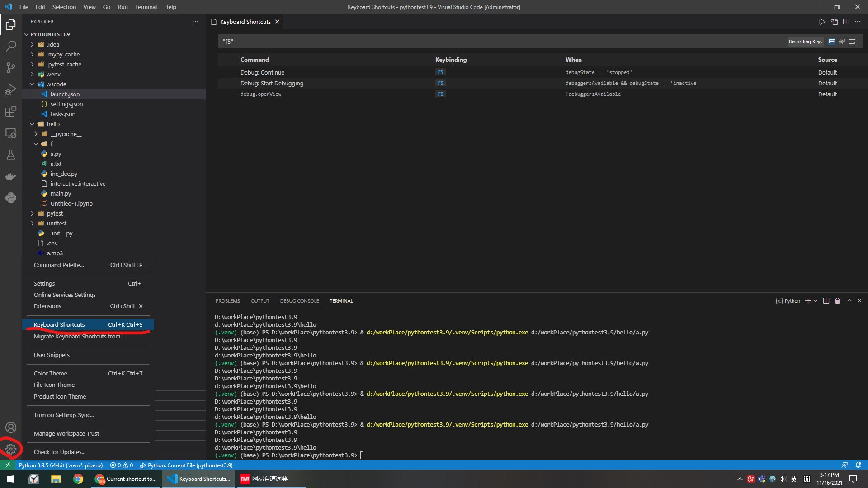
Task: Click the Python interpreter status bar item
Action: point(61,465)
